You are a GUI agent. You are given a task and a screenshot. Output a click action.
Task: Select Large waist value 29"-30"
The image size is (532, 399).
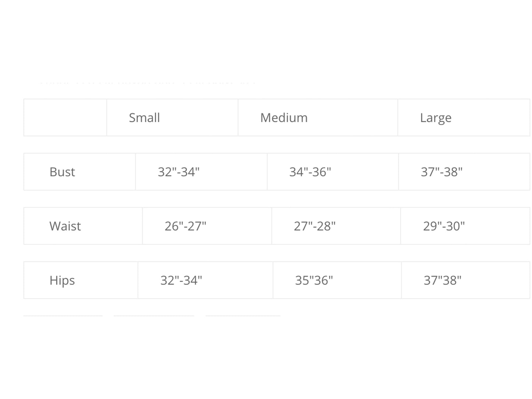pyautogui.click(x=444, y=226)
